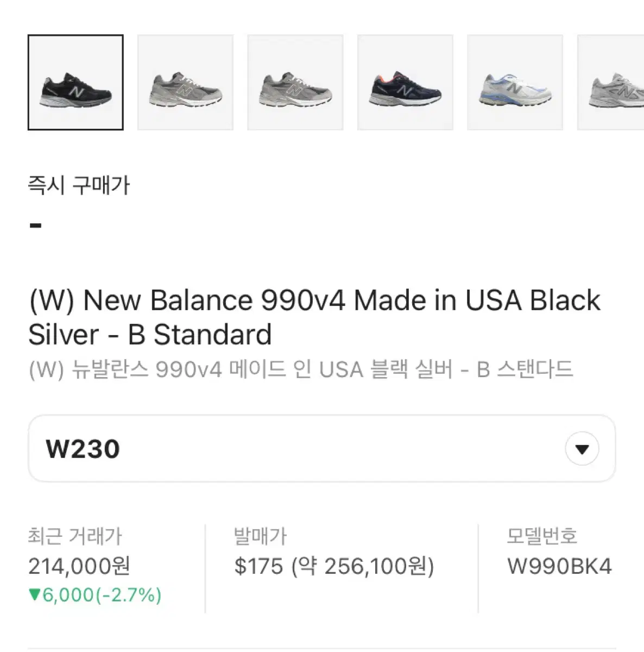
Task: Pick the grey sneaker thumbnail beside the navy one
Action: [295, 83]
